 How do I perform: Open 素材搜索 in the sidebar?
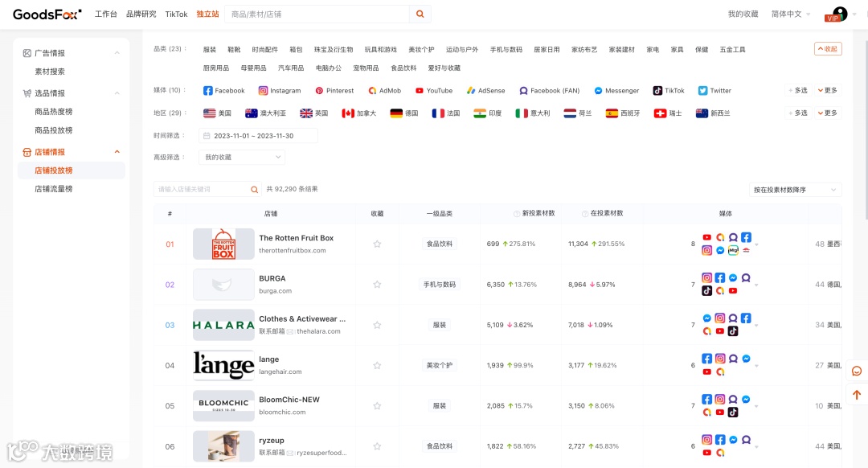tap(50, 72)
